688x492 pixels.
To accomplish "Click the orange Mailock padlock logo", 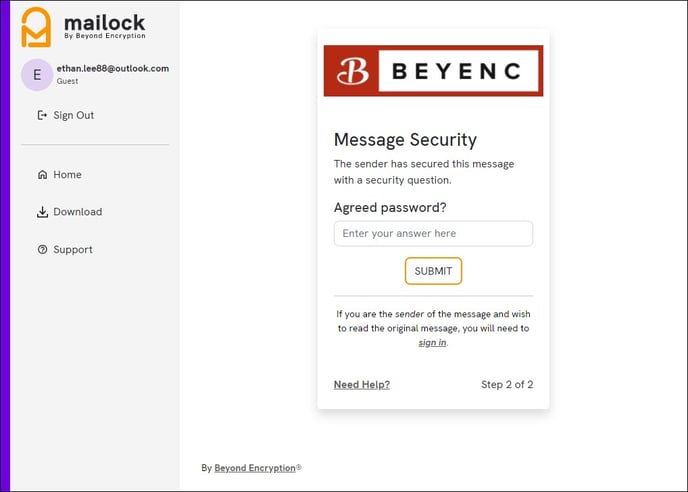I will pyautogui.click(x=36, y=27).
